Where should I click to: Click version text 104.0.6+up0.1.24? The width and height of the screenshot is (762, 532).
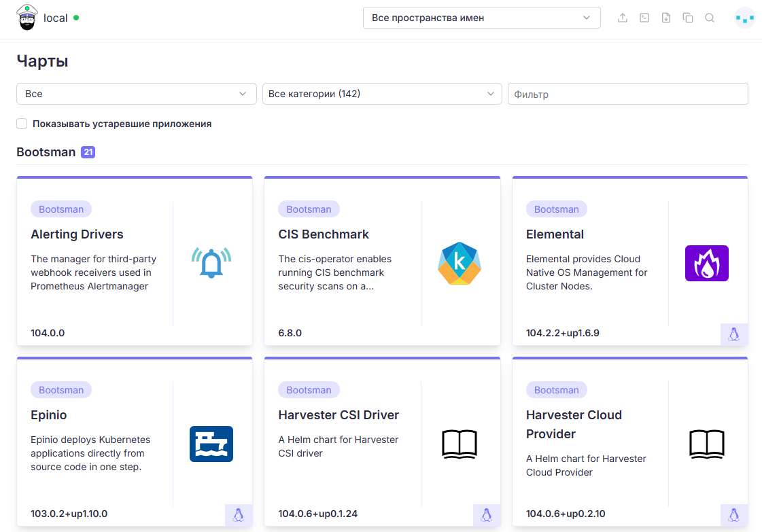[317, 514]
